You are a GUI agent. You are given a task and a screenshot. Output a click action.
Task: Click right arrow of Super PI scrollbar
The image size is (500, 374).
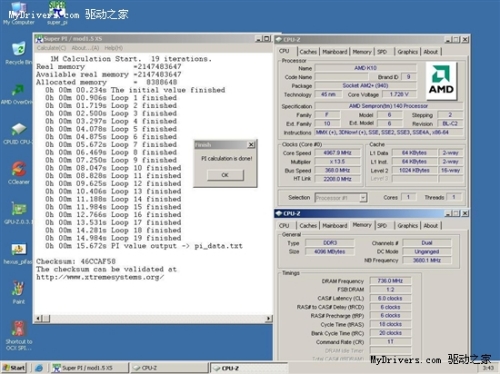point(269,319)
